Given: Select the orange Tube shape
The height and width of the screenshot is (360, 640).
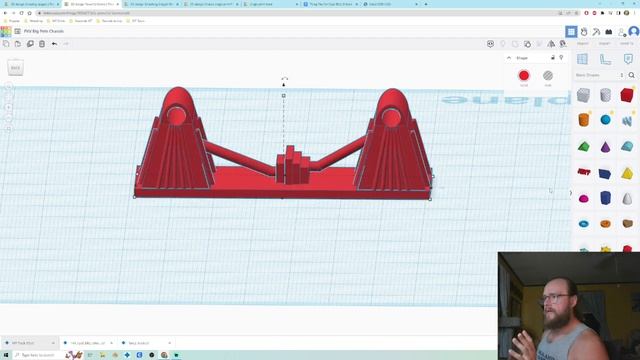Looking at the screenshot, I should point(605,224).
